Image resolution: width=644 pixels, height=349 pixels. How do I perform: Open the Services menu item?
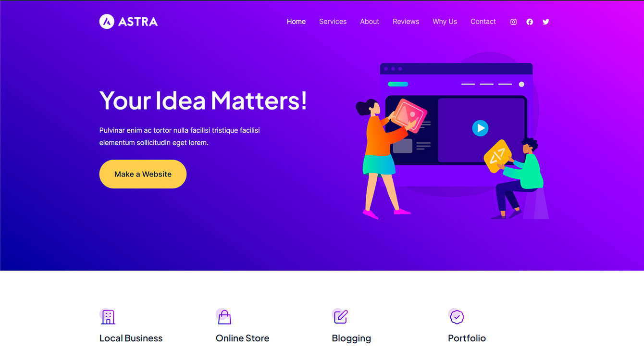[x=333, y=22]
